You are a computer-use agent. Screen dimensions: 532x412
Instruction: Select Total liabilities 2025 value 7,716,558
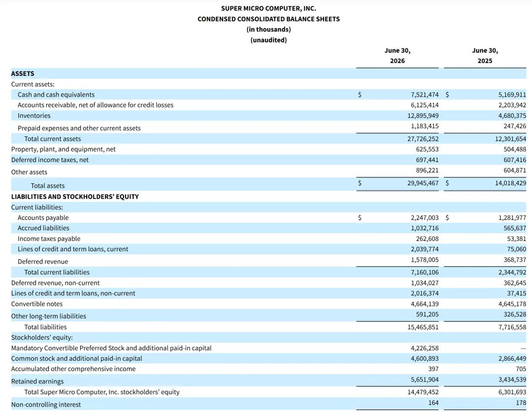512,327
